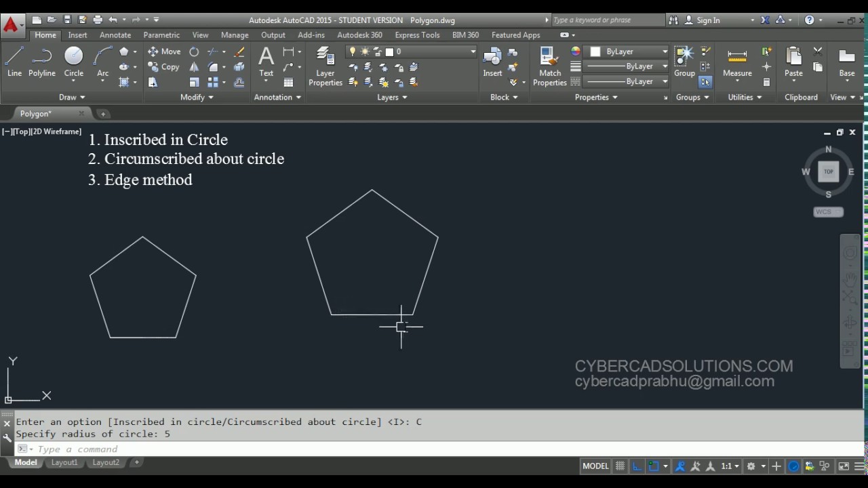Click the keyword search box
Screen dimensions: 868x488
(x=608, y=20)
